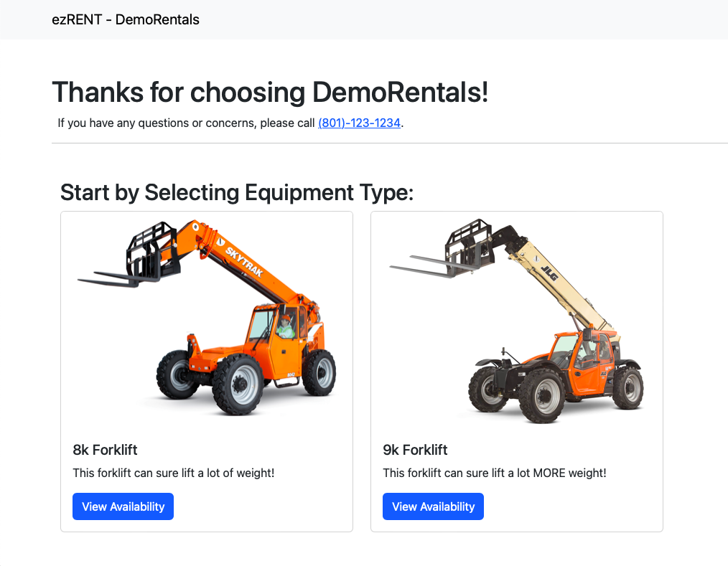Click the Thanks for choosing DemoRentals heading
Viewport: 728px width, 566px height.
(270, 92)
